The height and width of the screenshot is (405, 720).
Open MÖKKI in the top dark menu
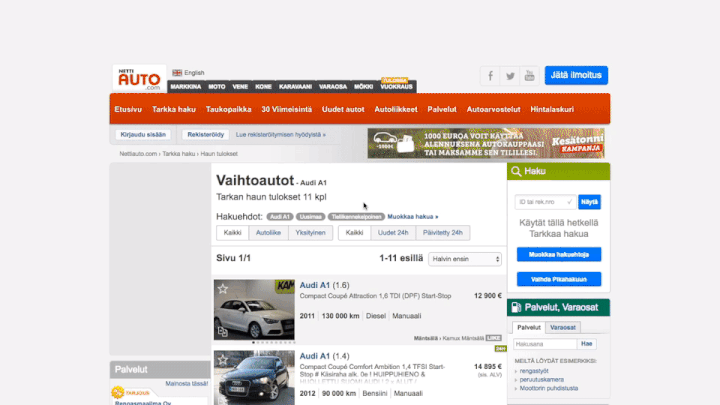coord(363,86)
